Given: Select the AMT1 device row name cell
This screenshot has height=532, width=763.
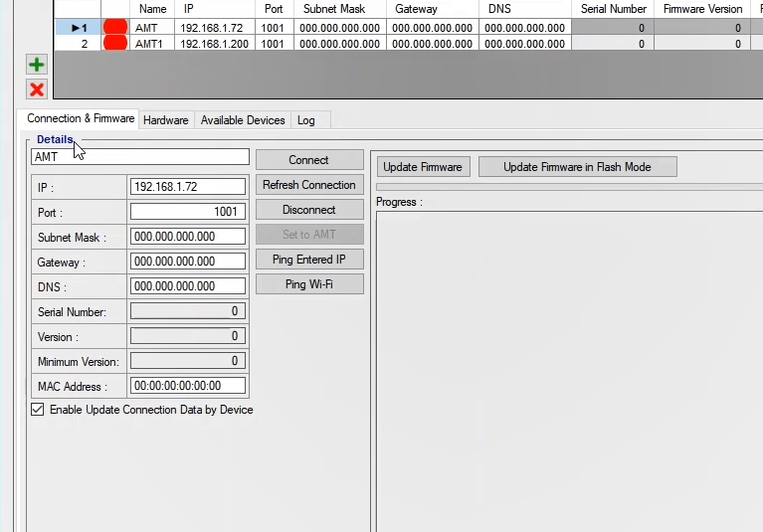Looking at the screenshot, I should pos(151,44).
